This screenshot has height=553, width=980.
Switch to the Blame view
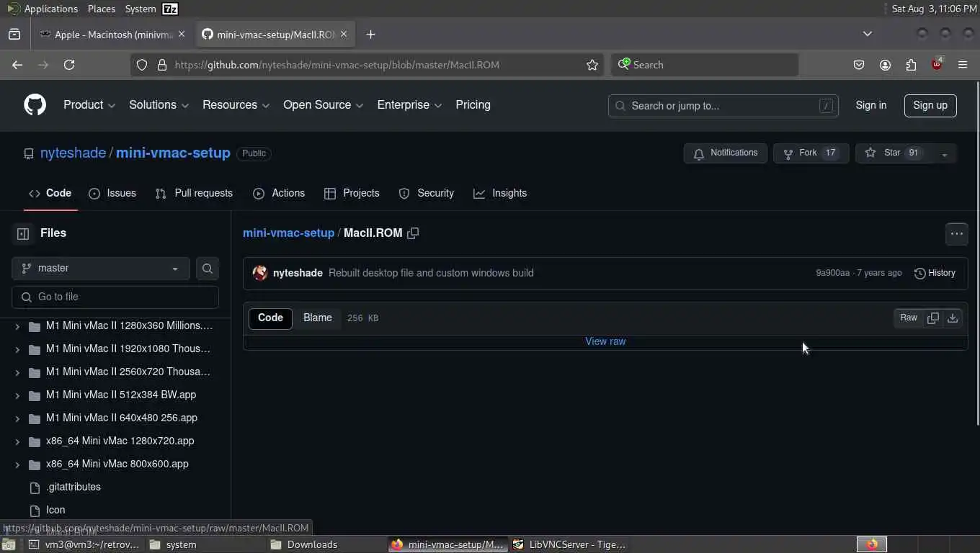(x=318, y=318)
